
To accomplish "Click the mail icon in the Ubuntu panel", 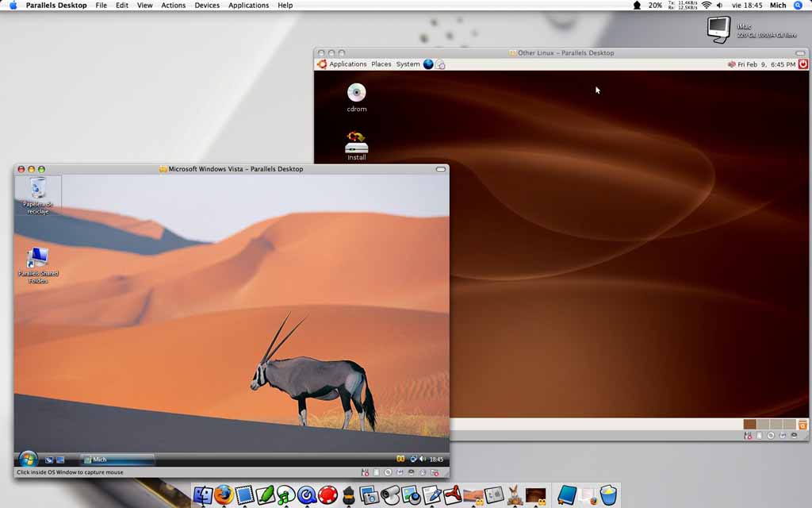I will 440,65.
